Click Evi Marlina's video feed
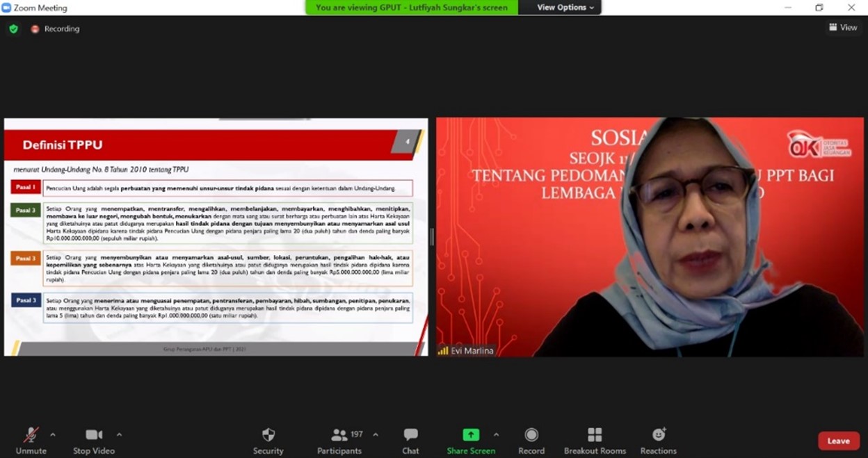The height and width of the screenshot is (458, 868). pos(650,236)
